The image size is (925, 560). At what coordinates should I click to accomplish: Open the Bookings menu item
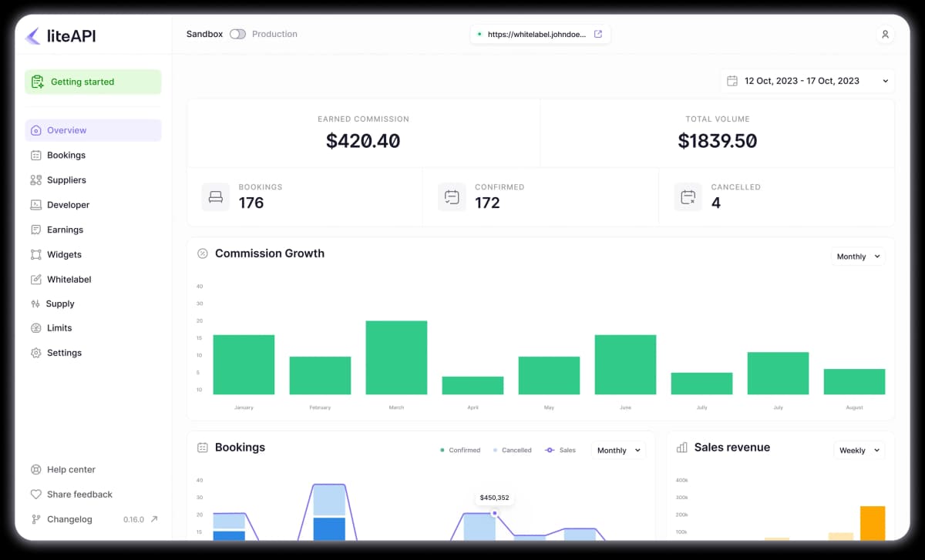click(66, 155)
